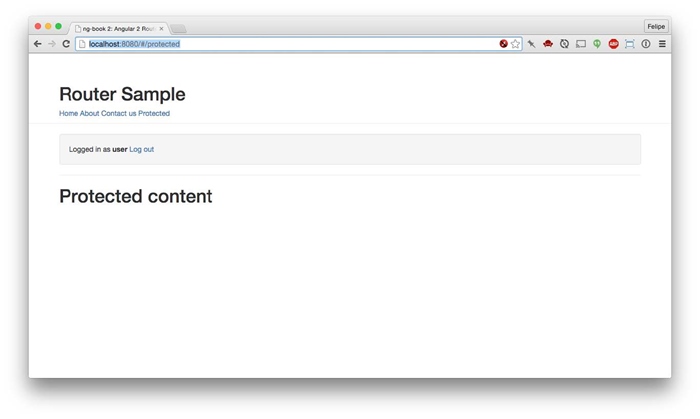Viewport: 700px width, 419px height.
Task: Click the Protected navigation link
Action: tap(154, 114)
